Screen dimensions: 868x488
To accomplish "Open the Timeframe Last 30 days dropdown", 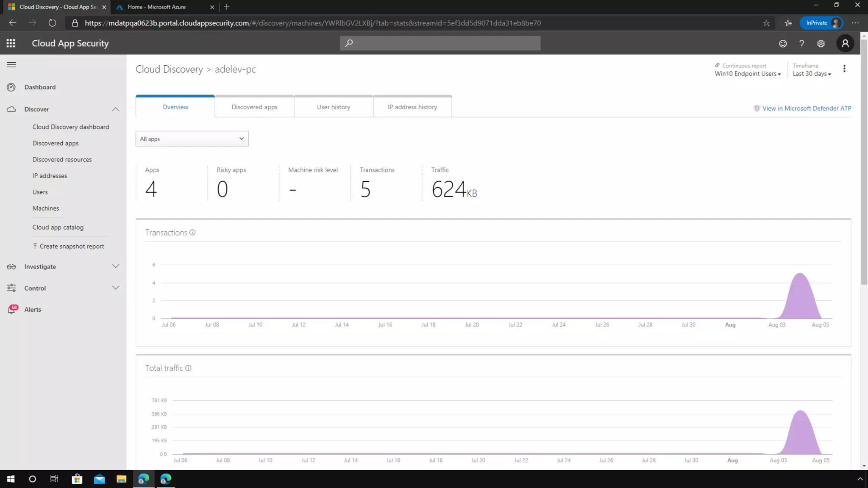I will 812,74.
